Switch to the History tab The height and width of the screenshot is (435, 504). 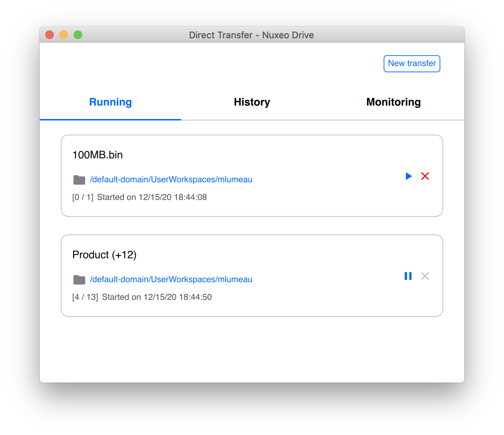pyautogui.click(x=252, y=102)
